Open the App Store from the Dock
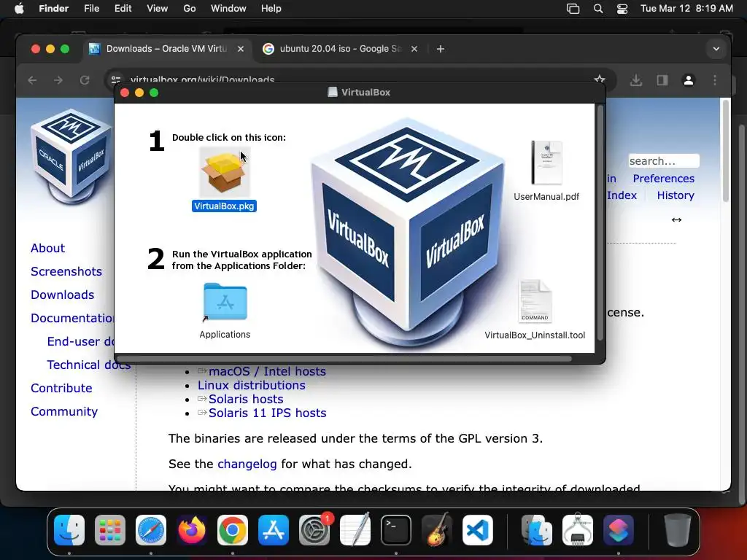747x560 pixels. pos(274,530)
